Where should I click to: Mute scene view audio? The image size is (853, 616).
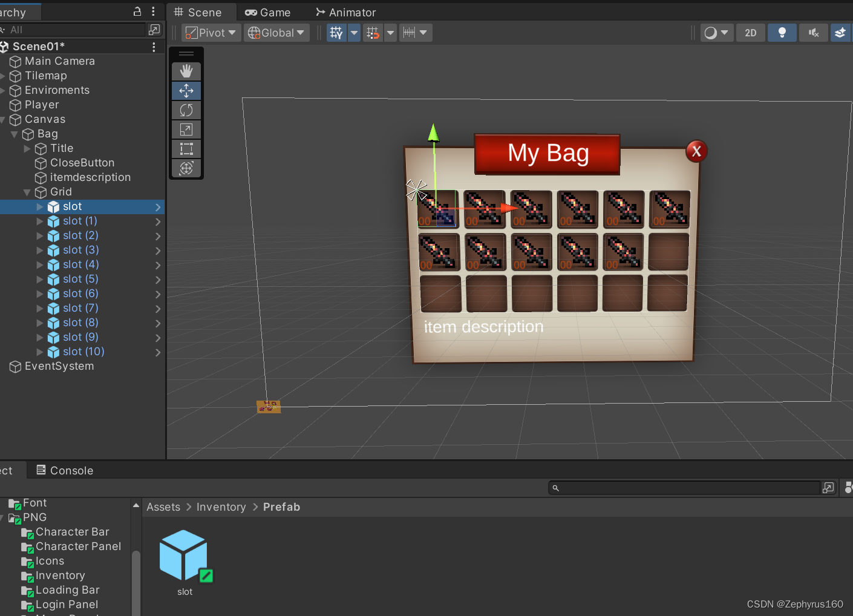tap(814, 33)
